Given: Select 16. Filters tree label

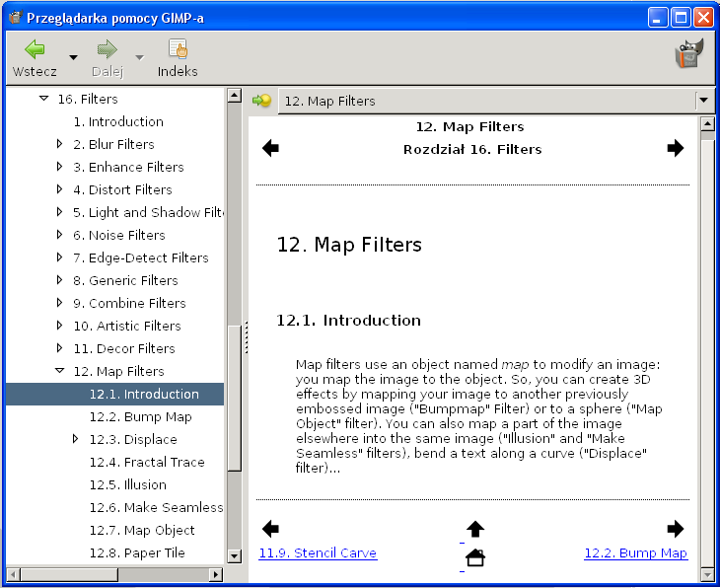Looking at the screenshot, I should 88,99.
